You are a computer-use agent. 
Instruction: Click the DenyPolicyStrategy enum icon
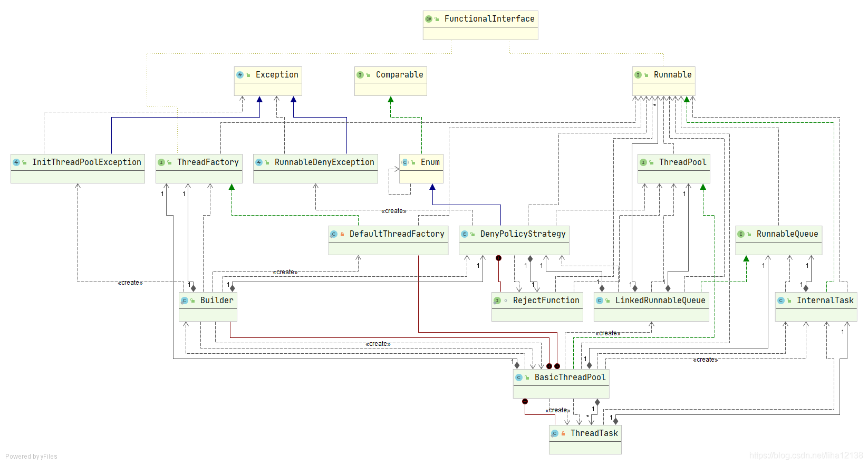465,234
